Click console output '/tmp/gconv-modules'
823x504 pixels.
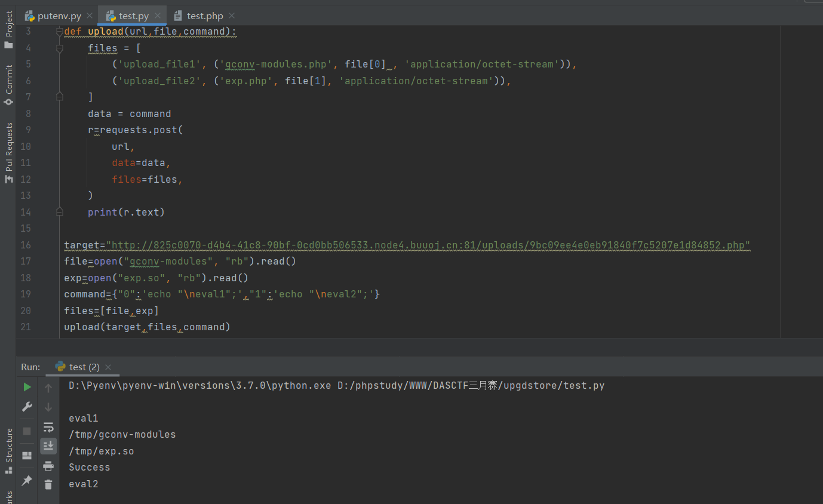(122, 434)
